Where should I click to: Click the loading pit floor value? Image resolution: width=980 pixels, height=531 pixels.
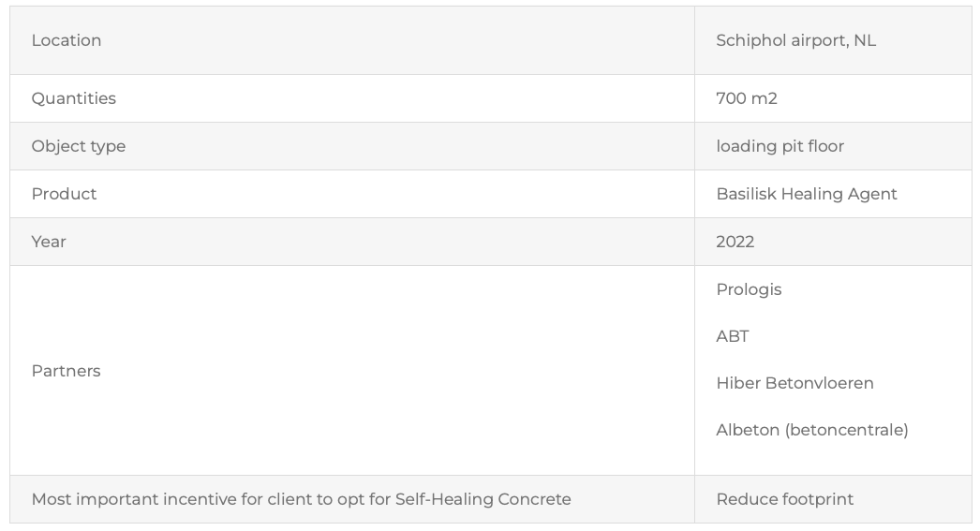(780, 146)
